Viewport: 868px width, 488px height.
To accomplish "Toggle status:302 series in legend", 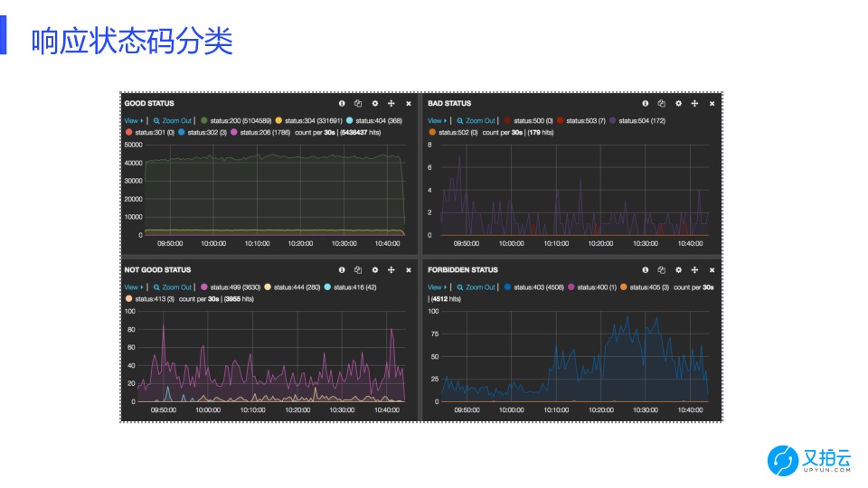I will tap(202, 132).
